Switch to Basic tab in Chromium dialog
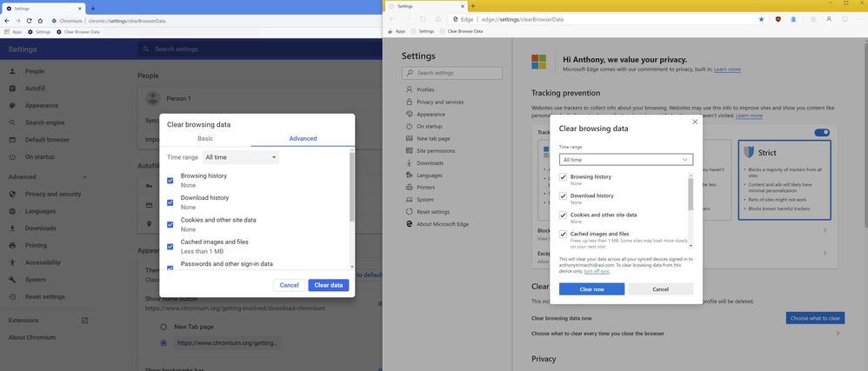 [x=204, y=139]
